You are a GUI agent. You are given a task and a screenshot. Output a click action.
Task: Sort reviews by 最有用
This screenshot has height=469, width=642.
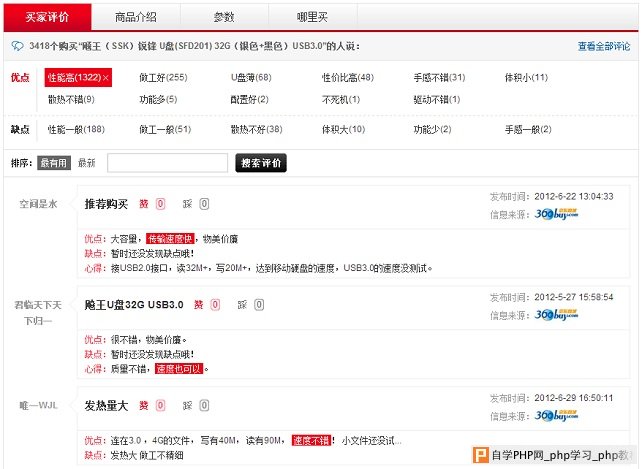(x=54, y=163)
